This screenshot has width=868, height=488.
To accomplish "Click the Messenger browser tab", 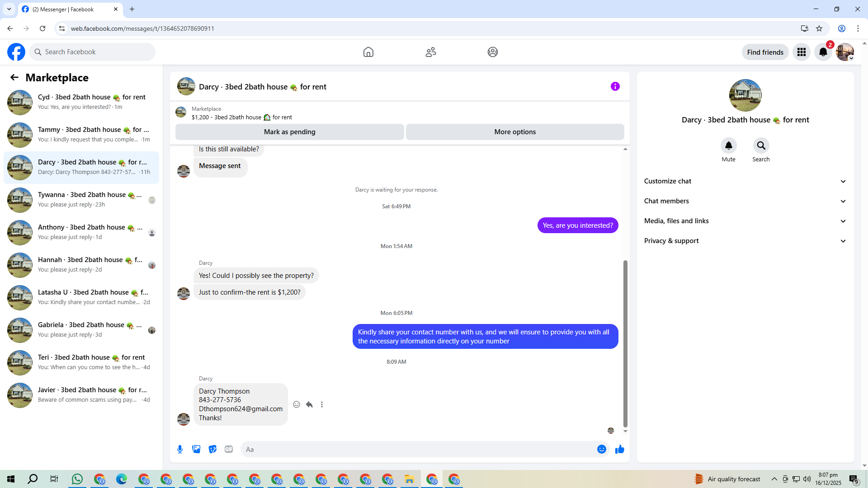I will (x=70, y=9).
